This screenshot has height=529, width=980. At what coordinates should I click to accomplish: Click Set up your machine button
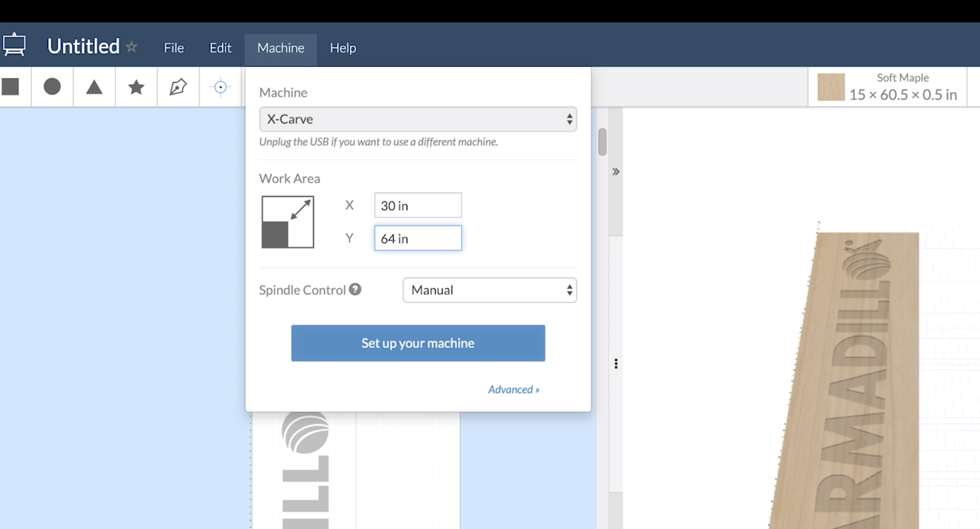click(x=418, y=343)
